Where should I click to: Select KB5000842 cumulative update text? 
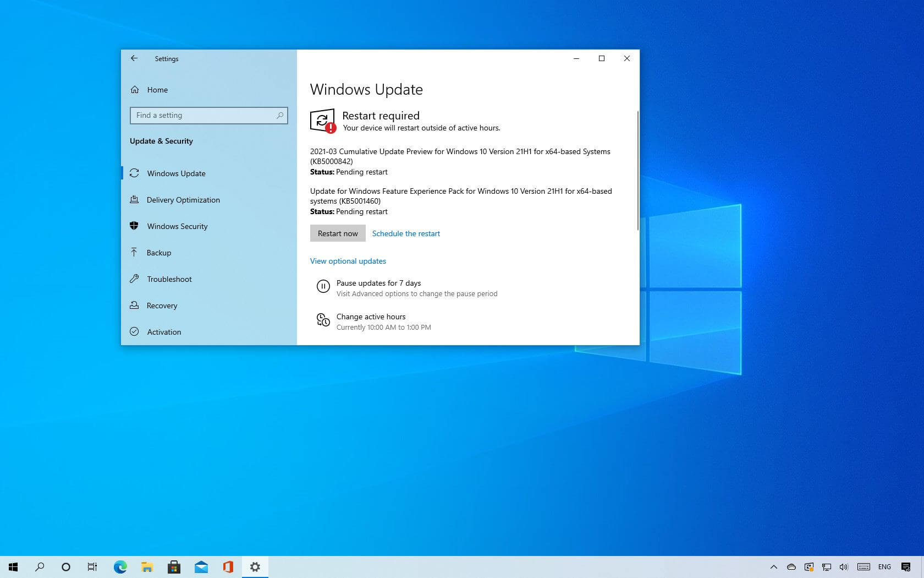click(x=460, y=156)
